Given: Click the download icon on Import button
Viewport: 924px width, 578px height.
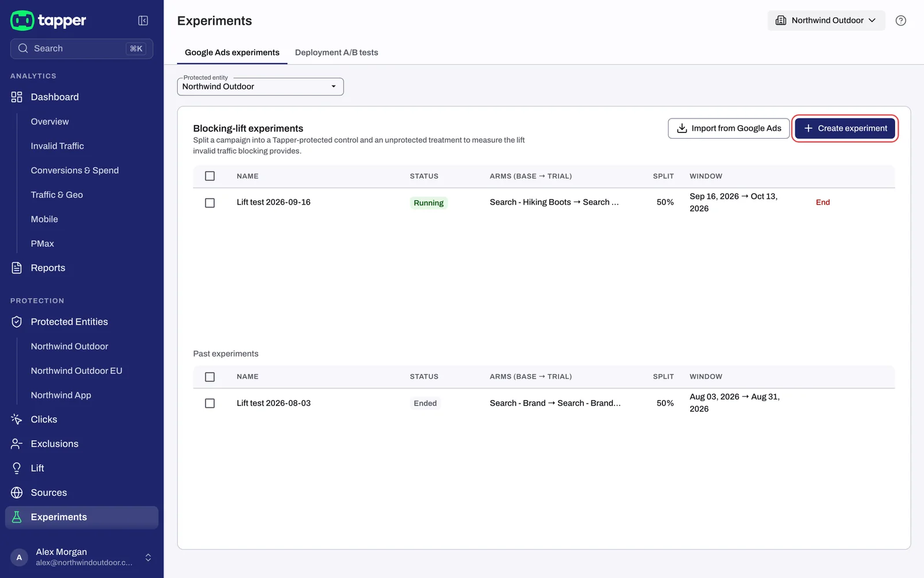Looking at the screenshot, I should click(681, 128).
